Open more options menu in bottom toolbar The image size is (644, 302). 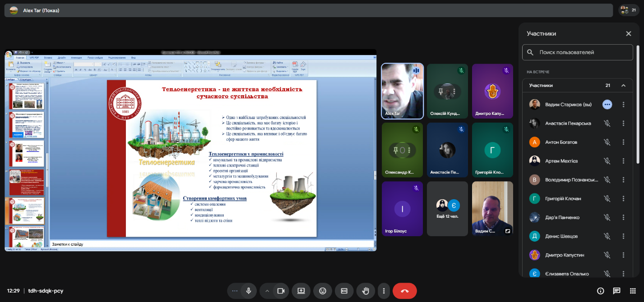coord(384,291)
